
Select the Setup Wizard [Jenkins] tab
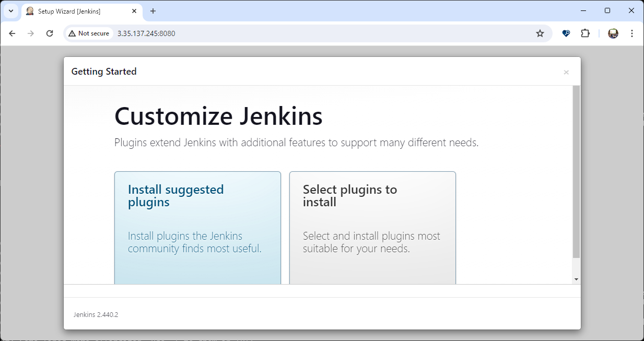(82, 11)
